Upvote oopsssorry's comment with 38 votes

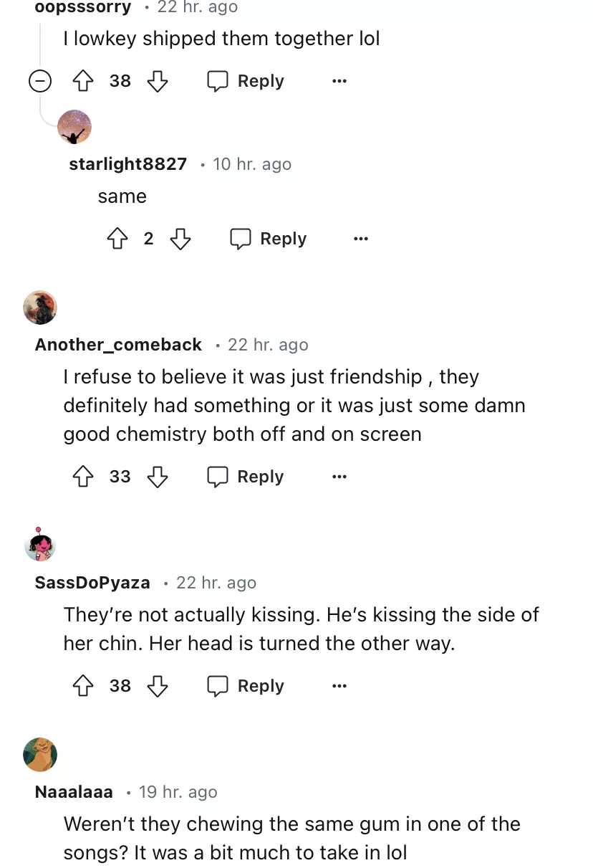point(84,81)
